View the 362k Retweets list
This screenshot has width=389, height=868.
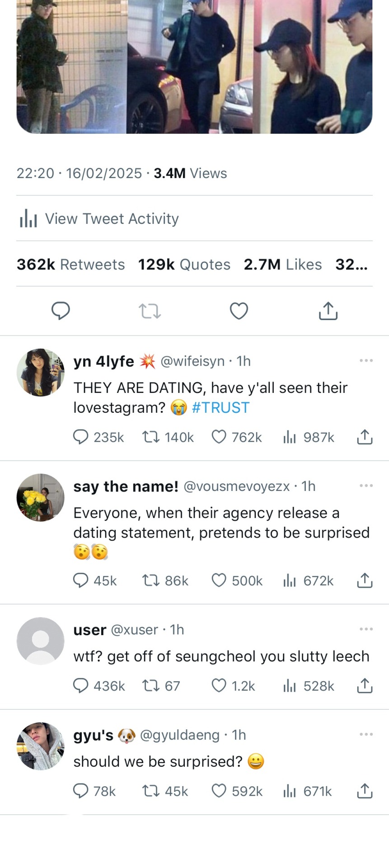click(x=71, y=264)
